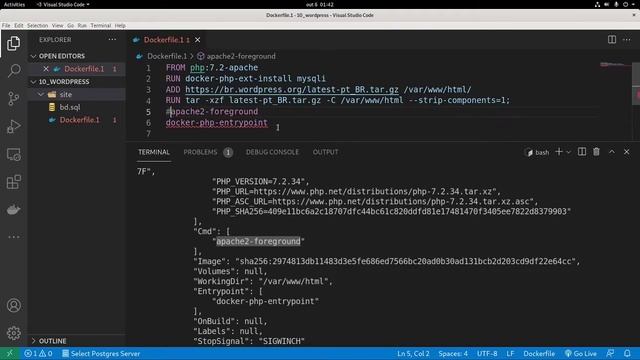Click Dockerfile.1 breadcrumb item
640x360 pixels.
click(x=167, y=56)
